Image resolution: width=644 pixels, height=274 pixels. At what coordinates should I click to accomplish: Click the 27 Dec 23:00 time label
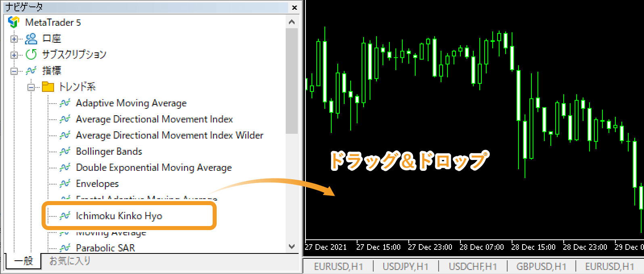[430, 247]
